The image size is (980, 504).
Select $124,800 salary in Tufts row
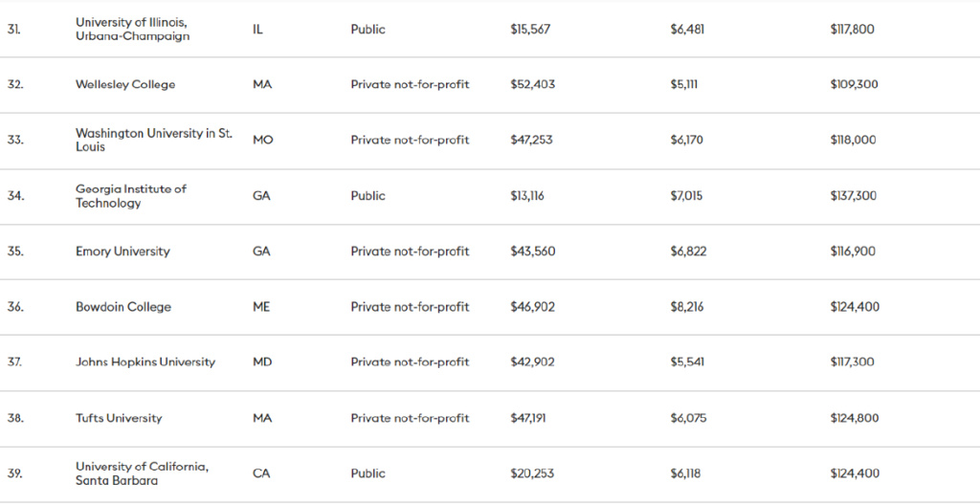[854, 418]
